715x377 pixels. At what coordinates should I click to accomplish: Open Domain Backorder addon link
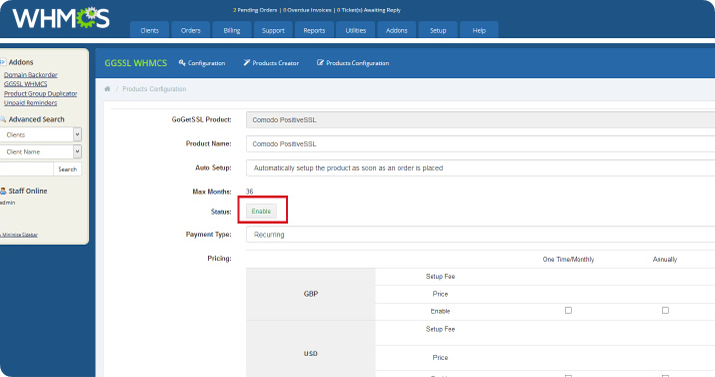coord(31,75)
